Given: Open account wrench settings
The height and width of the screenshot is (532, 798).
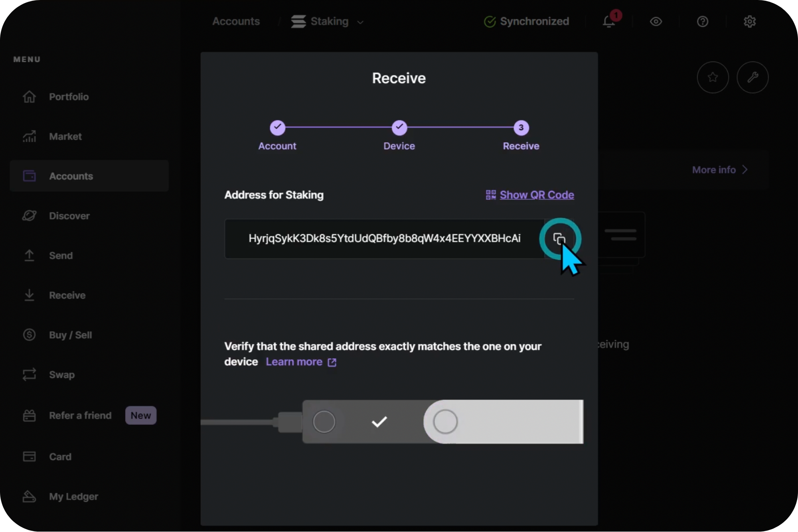Looking at the screenshot, I should [753, 77].
